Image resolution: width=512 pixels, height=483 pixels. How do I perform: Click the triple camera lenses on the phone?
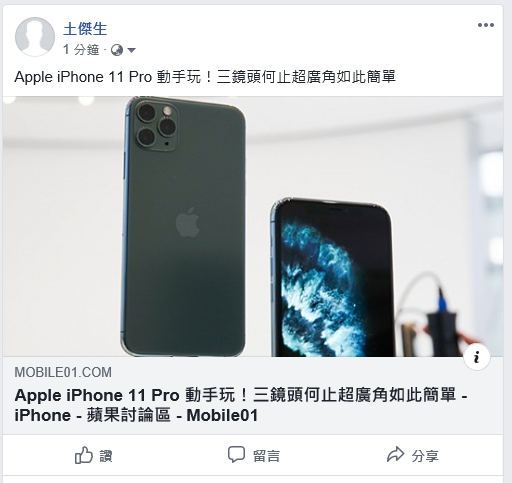point(156,126)
